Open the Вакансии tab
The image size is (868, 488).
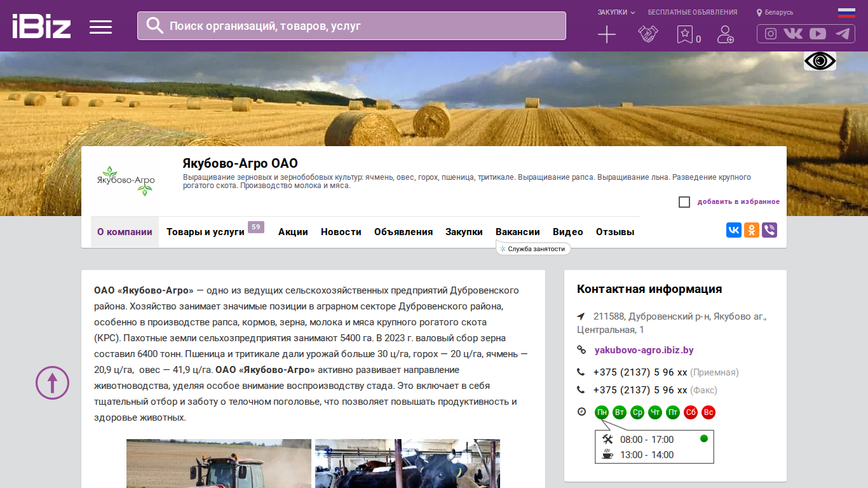point(518,232)
